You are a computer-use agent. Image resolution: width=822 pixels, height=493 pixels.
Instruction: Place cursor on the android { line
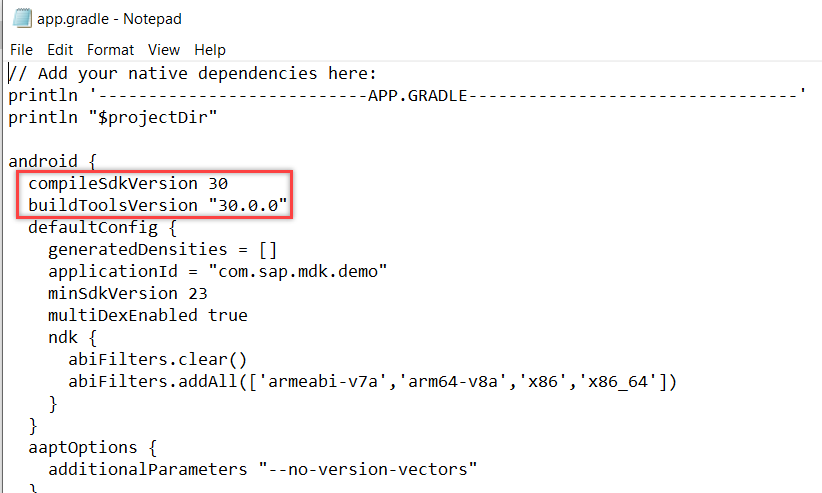52,162
